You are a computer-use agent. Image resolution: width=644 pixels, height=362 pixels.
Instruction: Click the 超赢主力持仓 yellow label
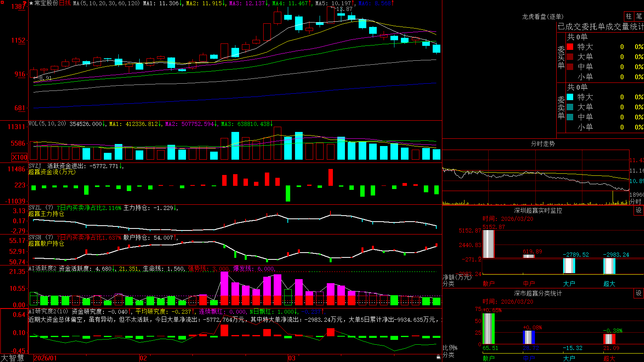point(46,214)
